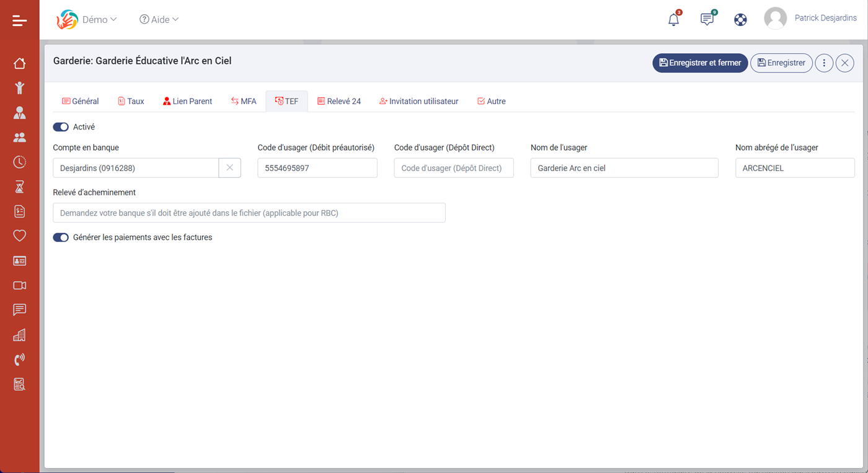Open the chat message icon in the sidebar

click(19, 309)
